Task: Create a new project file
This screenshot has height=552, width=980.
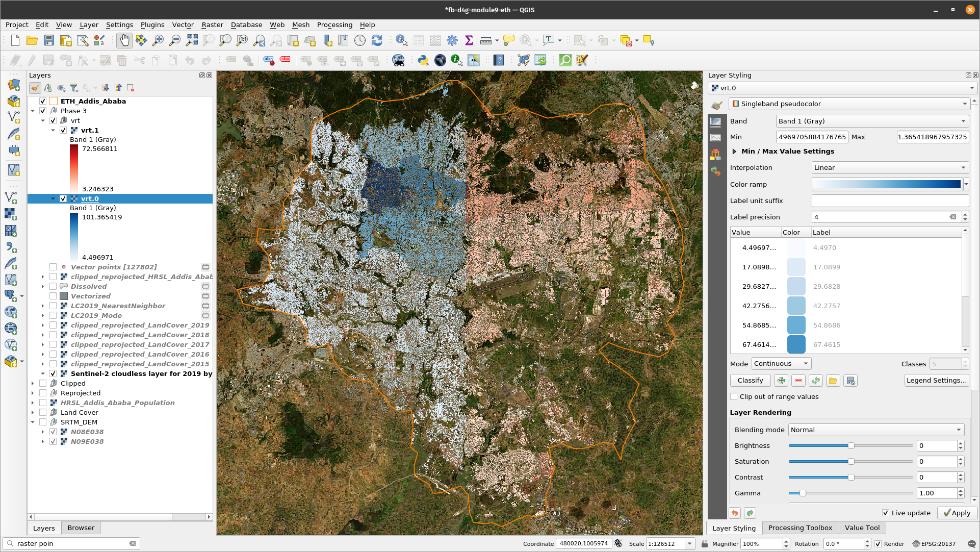Action: click(x=15, y=41)
